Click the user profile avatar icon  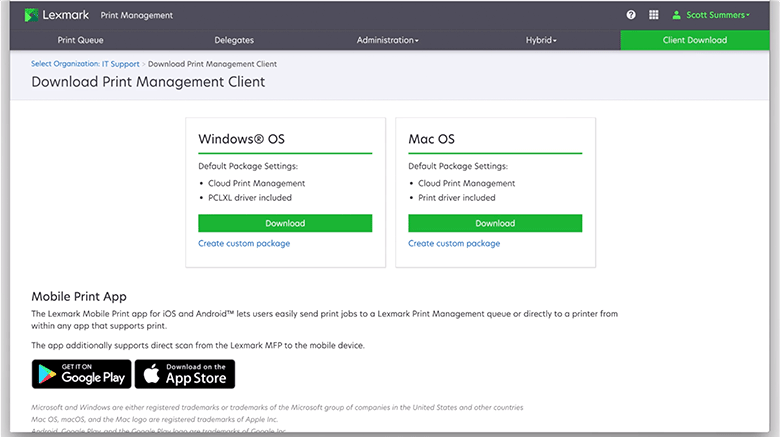[677, 15]
